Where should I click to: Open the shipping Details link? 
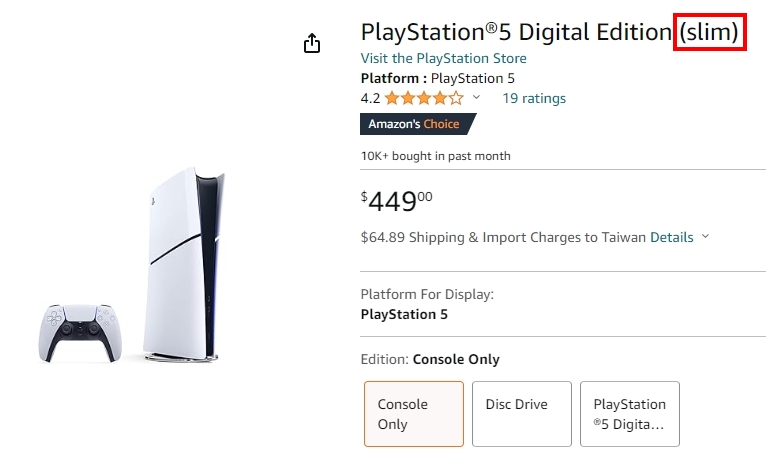tap(671, 237)
